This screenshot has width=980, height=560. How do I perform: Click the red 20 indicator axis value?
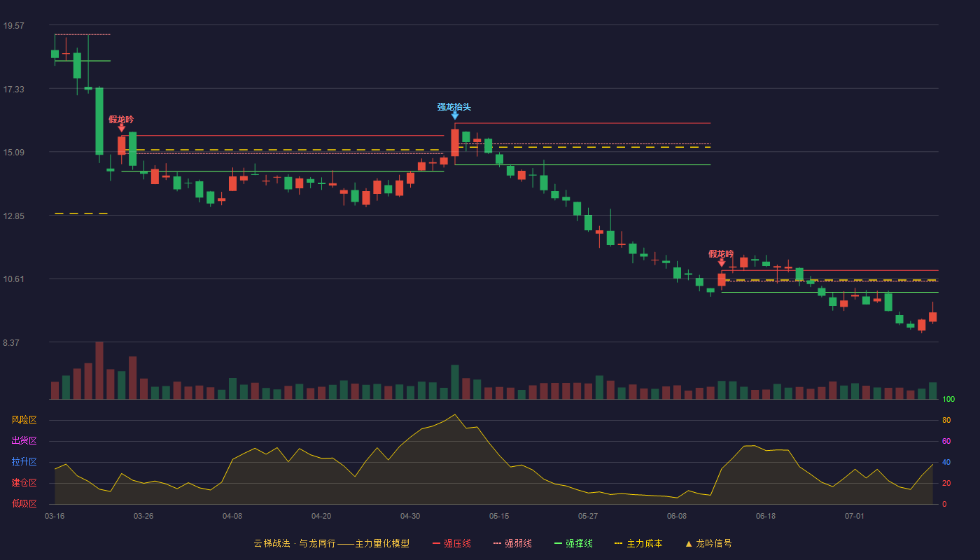coord(946,483)
